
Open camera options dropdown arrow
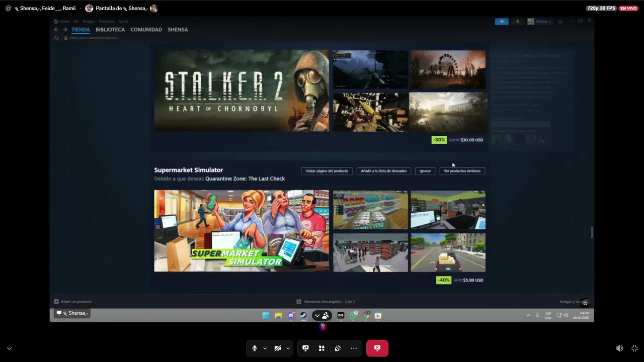(288, 348)
